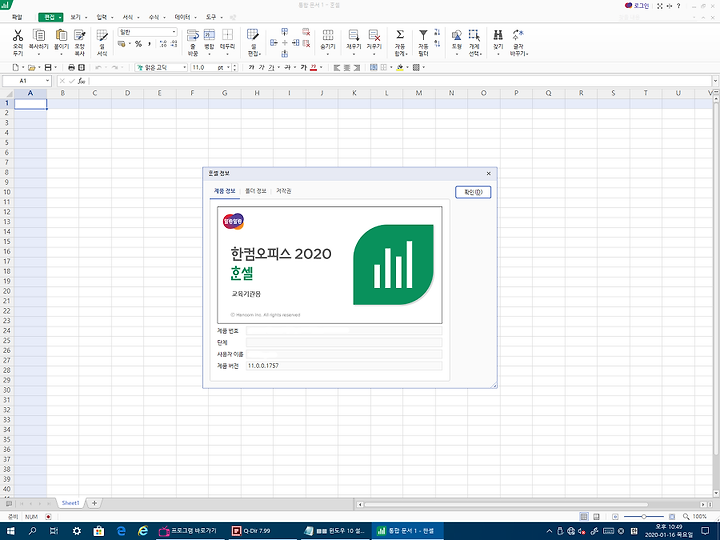The width and height of the screenshot is (720, 540).
Task: Open the number format dropdown
Action: [x=174, y=32]
